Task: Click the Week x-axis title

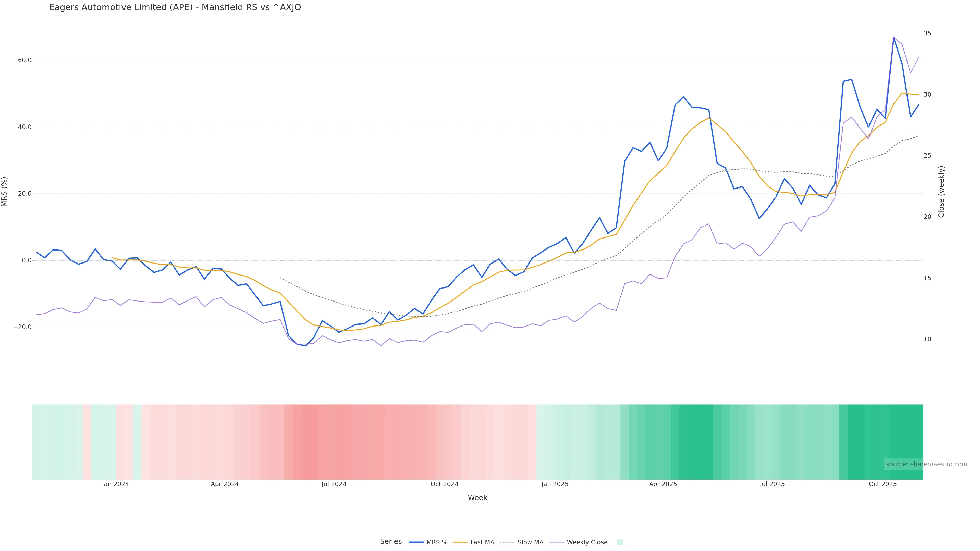Action: (x=477, y=498)
